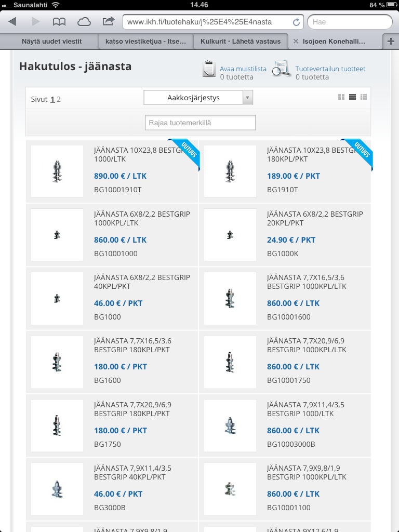Open Avaa muistilista link
Image resolution: width=399 pixels, height=532 pixels.
click(243, 69)
